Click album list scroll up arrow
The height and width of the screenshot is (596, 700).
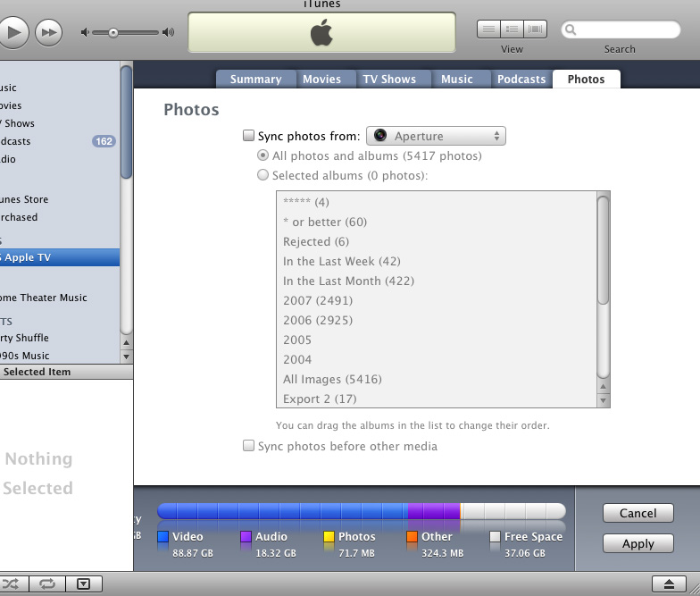click(604, 386)
